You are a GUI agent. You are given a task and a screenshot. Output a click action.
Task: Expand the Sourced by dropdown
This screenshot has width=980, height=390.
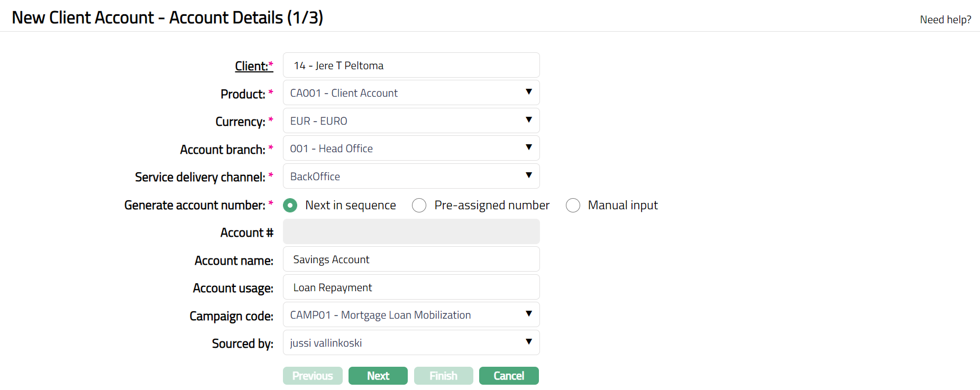411,343
